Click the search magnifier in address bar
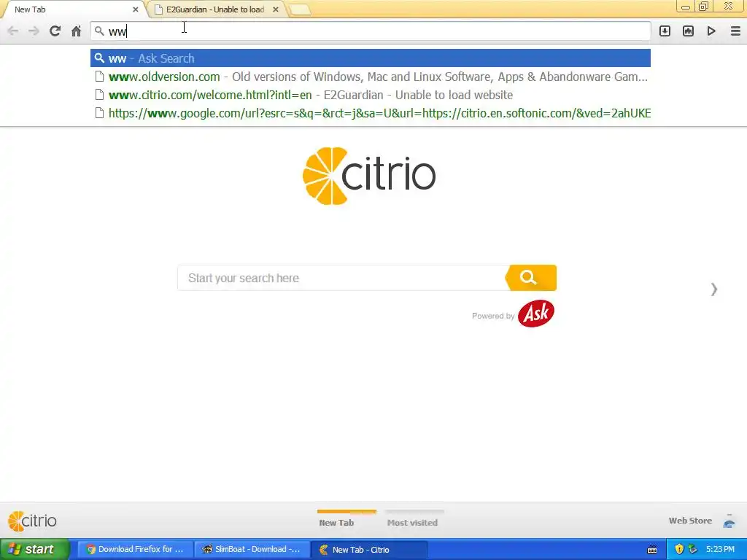This screenshot has height=560, width=747. [x=99, y=31]
